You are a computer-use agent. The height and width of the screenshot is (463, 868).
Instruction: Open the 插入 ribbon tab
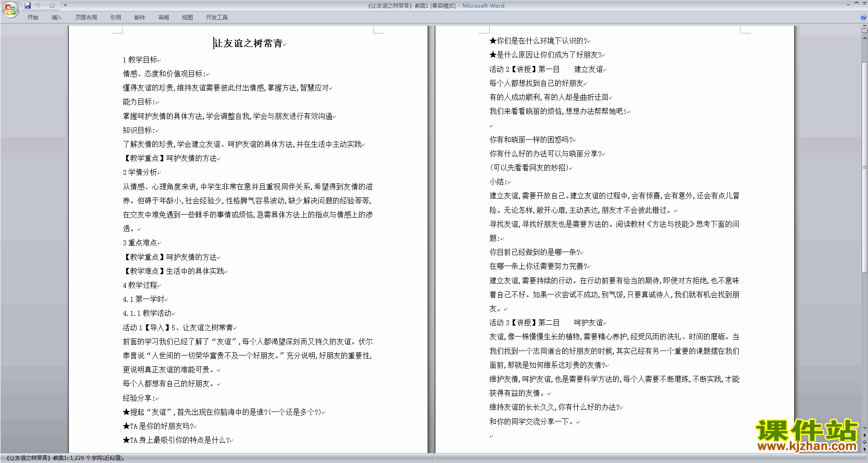tap(57, 18)
